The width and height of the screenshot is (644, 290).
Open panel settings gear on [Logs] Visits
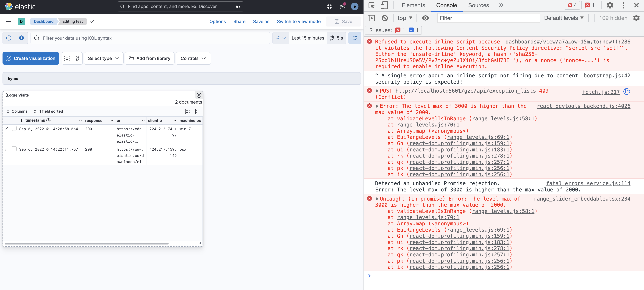point(199,95)
